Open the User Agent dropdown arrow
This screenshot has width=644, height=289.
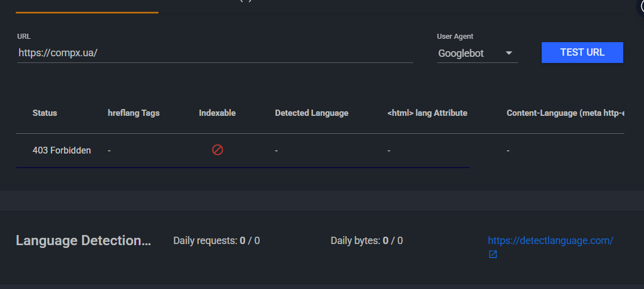[509, 53]
